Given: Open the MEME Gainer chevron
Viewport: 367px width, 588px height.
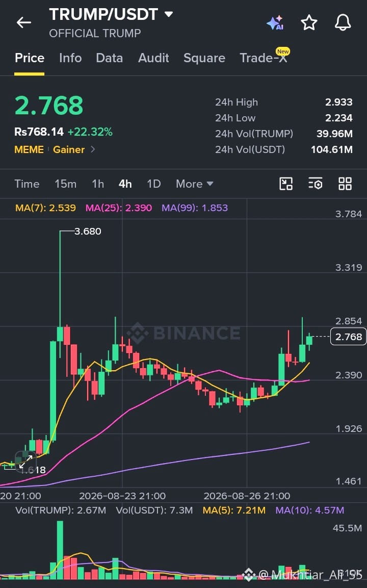Looking at the screenshot, I should 93,149.
